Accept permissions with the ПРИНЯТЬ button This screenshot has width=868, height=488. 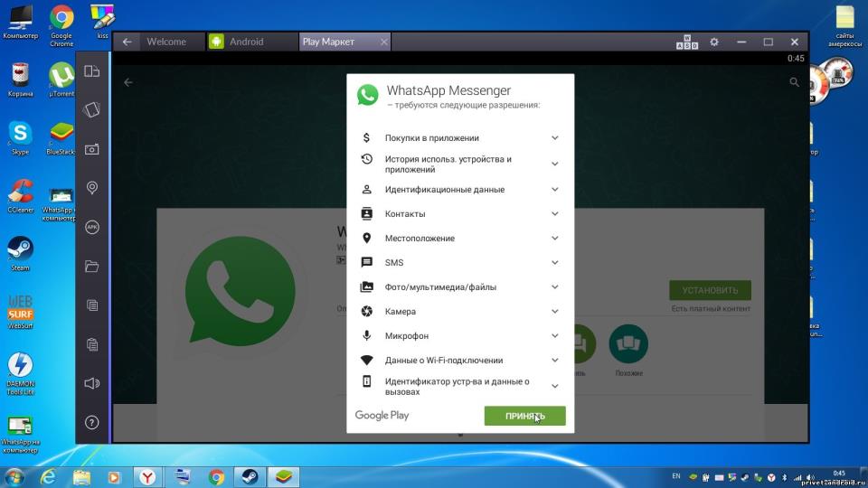524,416
